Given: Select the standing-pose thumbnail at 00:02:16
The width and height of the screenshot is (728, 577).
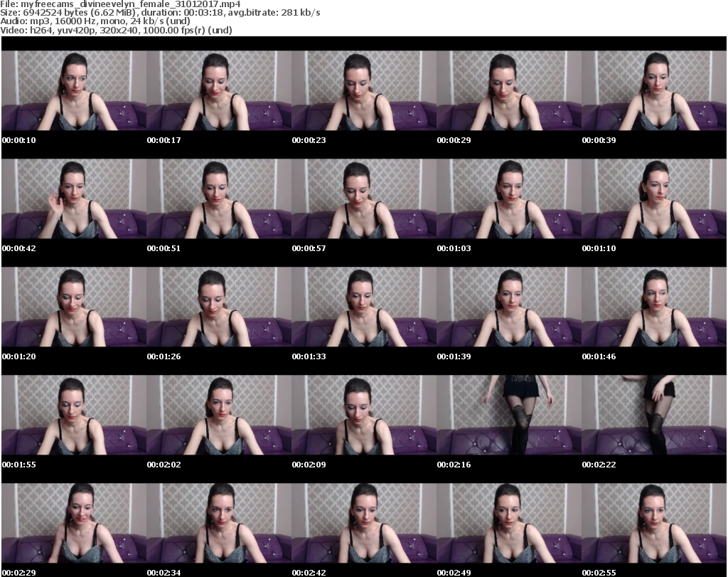Looking at the screenshot, I should [508, 415].
